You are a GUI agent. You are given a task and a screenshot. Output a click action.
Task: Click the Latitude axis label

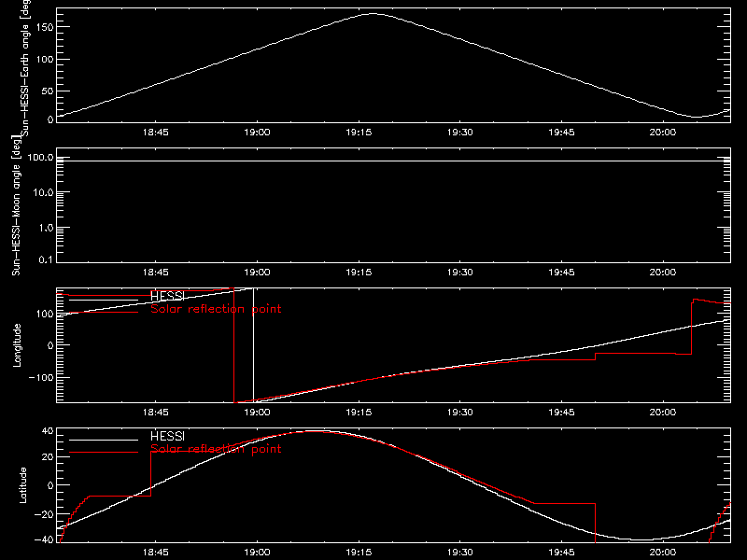coord(22,485)
